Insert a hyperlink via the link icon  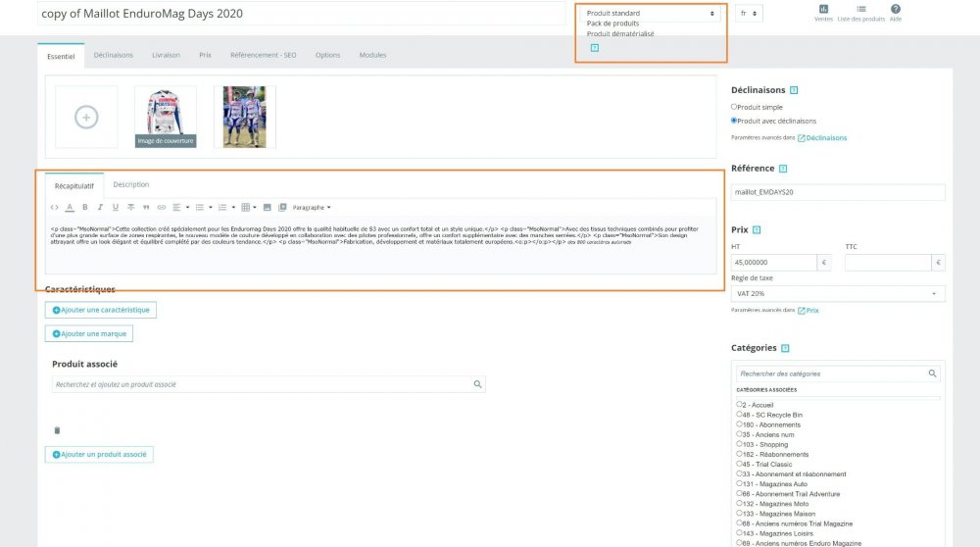pos(162,208)
